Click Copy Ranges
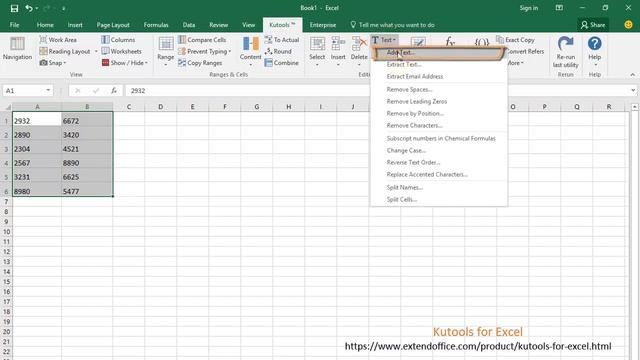Viewport: 640px width, 360px height. pos(200,63)
